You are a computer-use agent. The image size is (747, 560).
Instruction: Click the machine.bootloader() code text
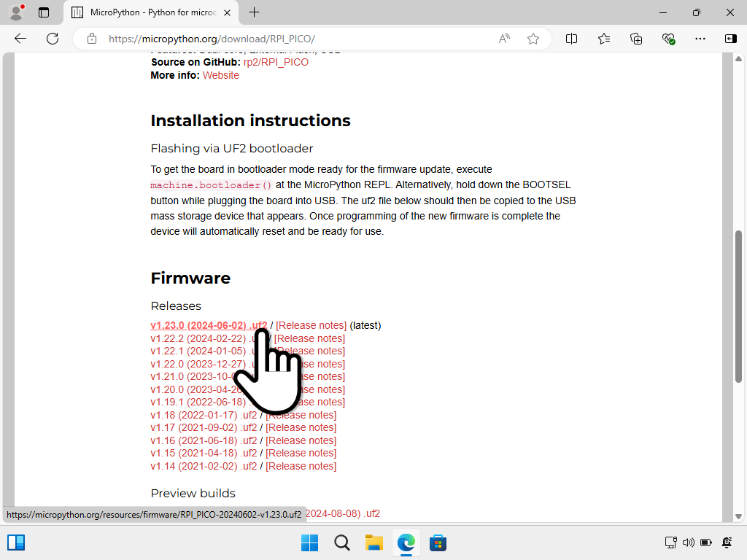211,185
